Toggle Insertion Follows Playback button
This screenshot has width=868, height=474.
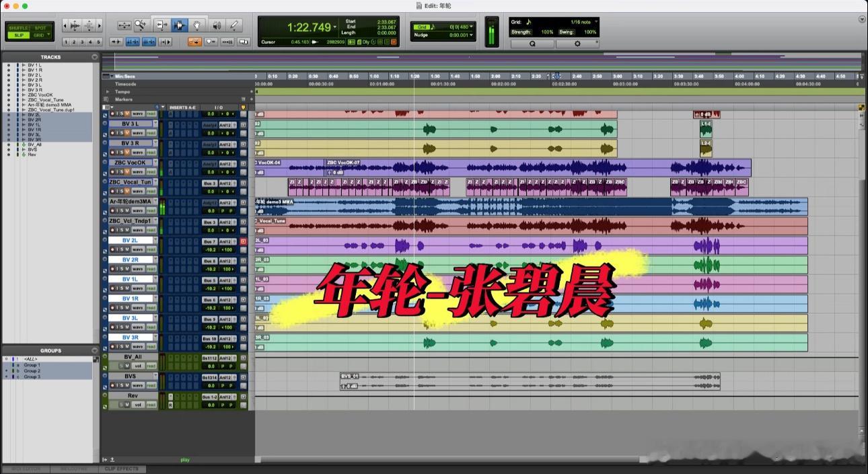tap(165, 42)
